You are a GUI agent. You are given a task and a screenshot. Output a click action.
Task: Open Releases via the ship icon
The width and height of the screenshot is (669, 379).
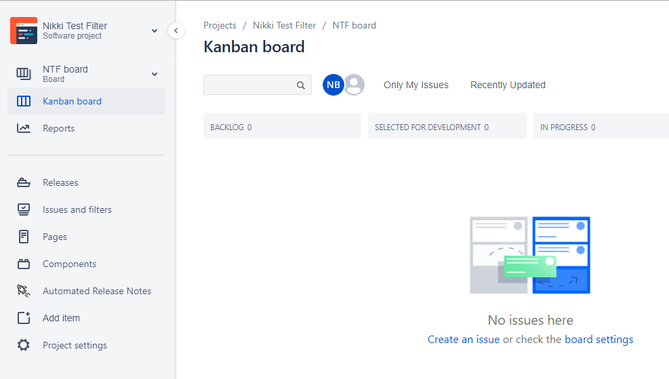point(23,183)
